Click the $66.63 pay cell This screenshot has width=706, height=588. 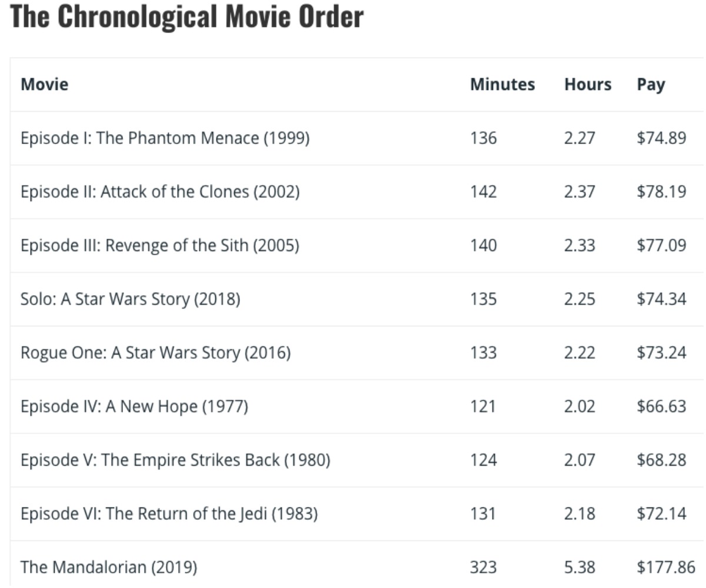click(661, 407)
